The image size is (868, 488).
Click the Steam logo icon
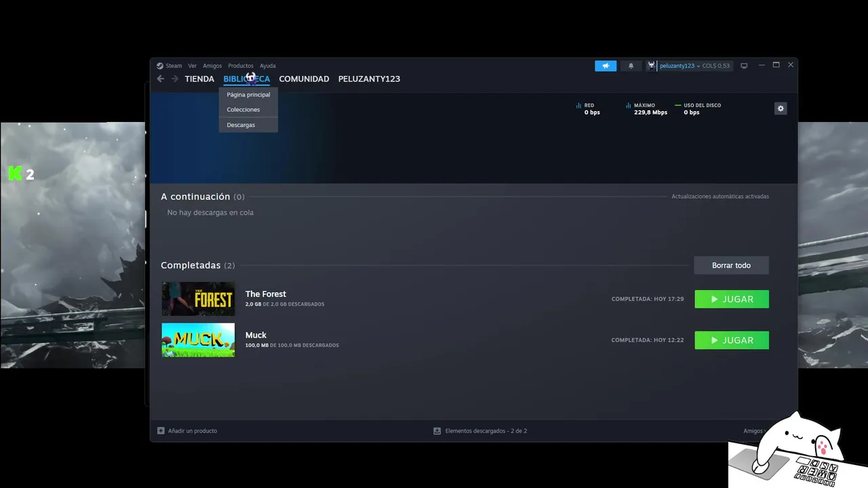tap(160, 66)
